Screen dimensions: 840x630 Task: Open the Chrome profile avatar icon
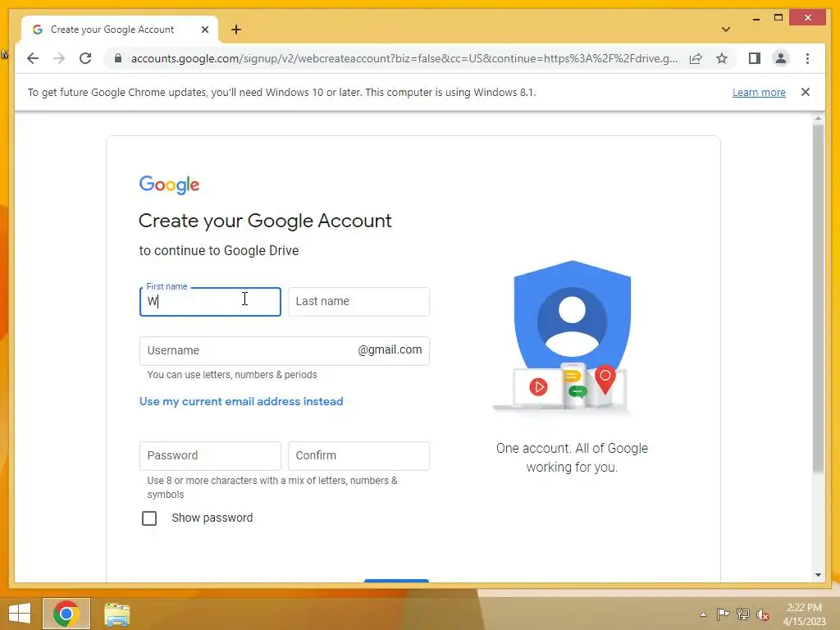tap(781, 58)
